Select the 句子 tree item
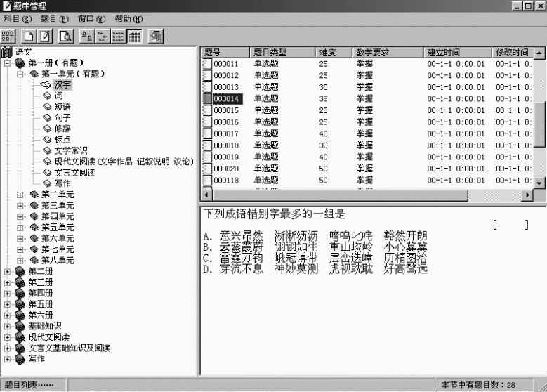547x392 pixels. pos(62,117)
